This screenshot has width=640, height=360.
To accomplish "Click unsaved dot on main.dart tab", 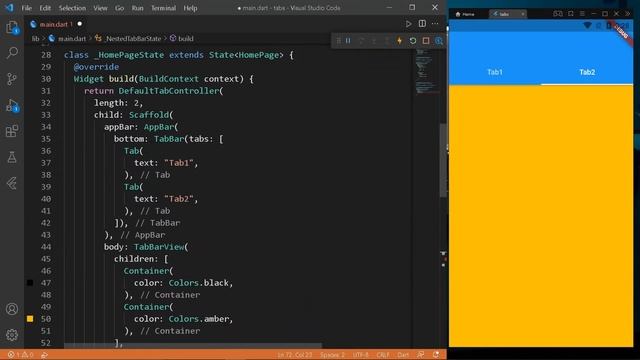I will point(80,24).
